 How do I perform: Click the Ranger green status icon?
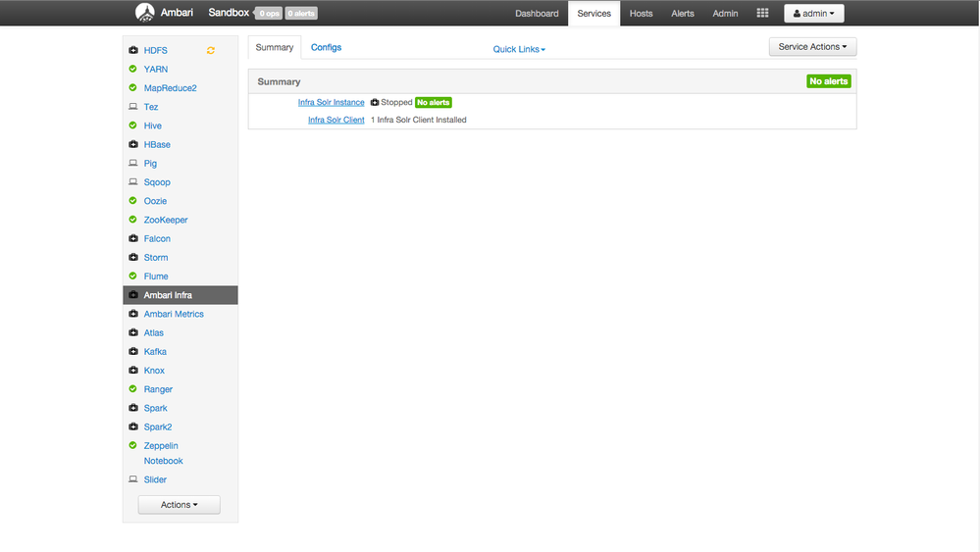[133, 389]
